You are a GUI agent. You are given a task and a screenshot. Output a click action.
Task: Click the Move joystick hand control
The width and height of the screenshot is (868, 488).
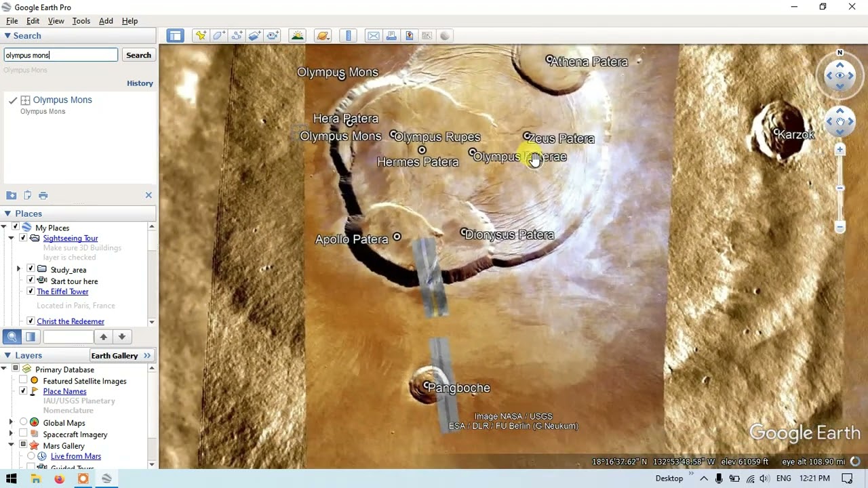[840, 122]
